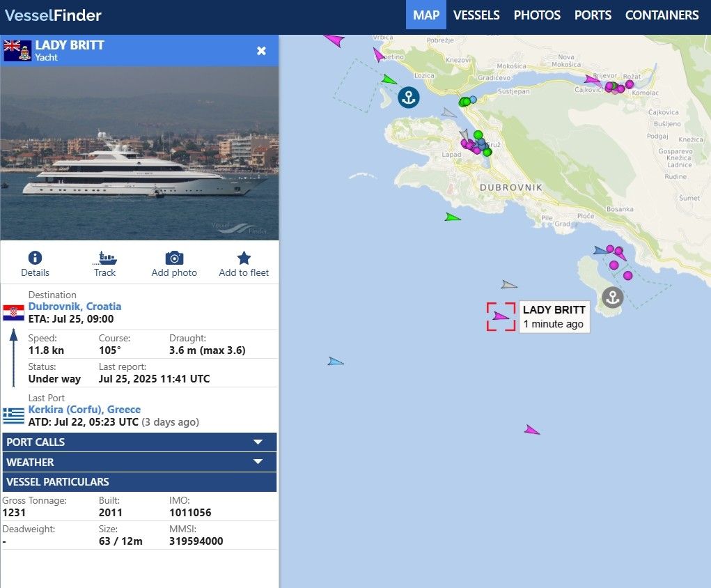
Task: Open the PHOTOS tab
Action: 537,15
